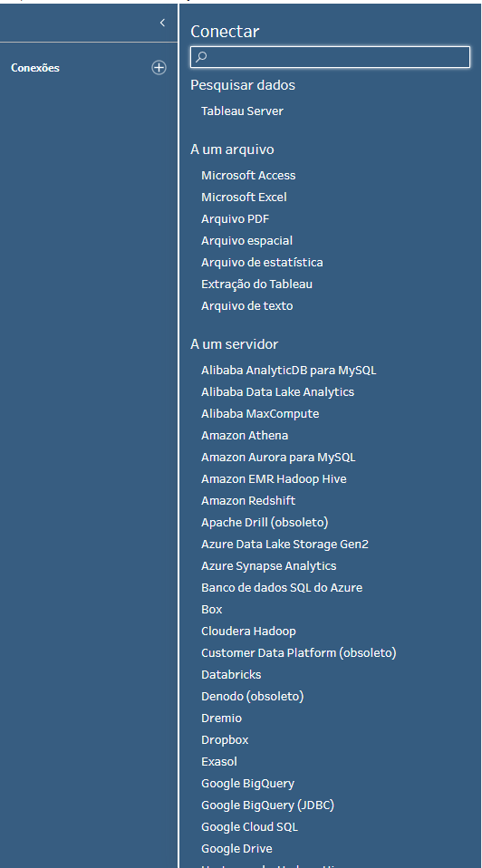The height and width of the screenshot is (868, 482).
Task: Choose Google Drive connector
Action: click(236, 848)
